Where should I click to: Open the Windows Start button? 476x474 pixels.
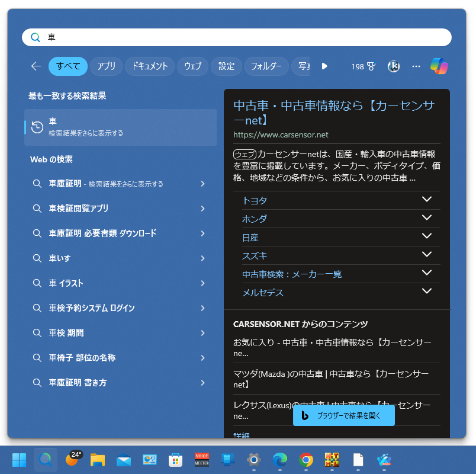(19, 460)
